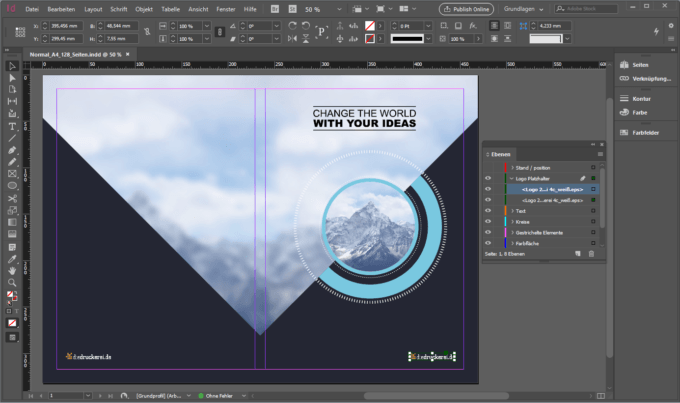Open the Schrift menu
Image resolution: width=680 pixels, height=403 pixels.
(x=119, y=9)
